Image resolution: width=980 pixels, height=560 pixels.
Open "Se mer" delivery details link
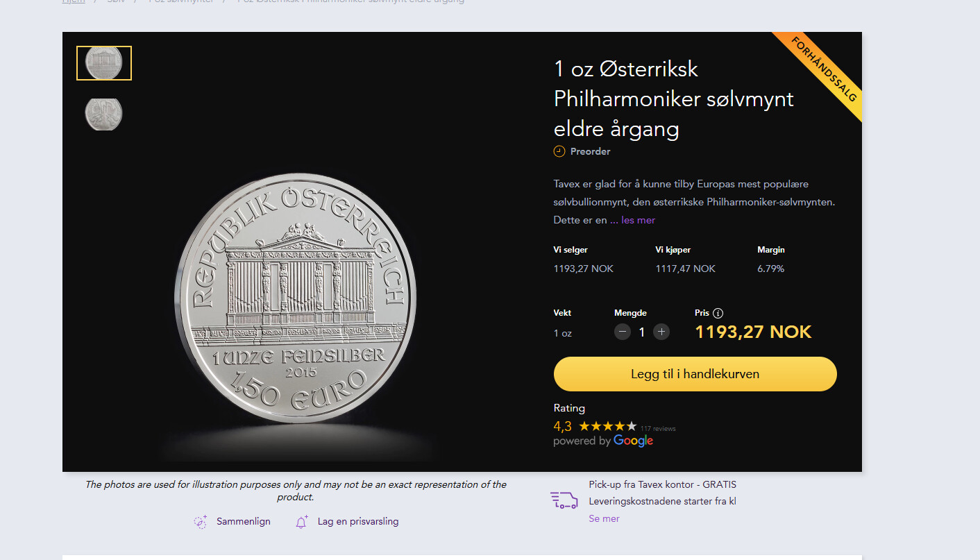604,518
